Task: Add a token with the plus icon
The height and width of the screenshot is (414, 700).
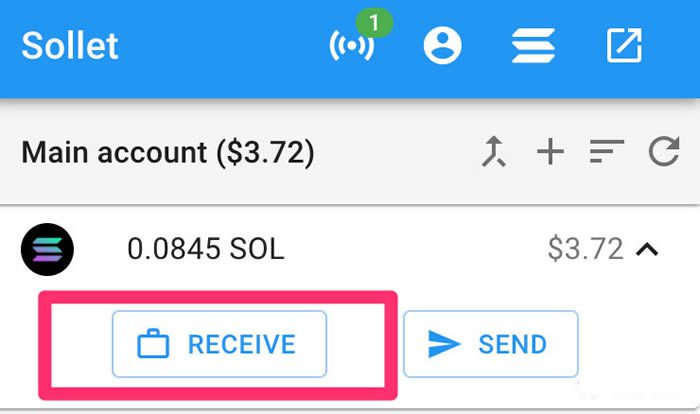Action: (x=550, y=152)
